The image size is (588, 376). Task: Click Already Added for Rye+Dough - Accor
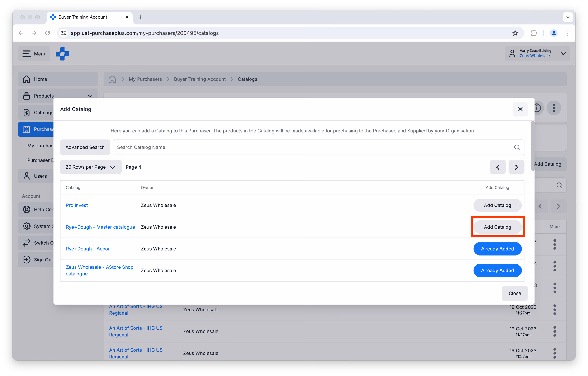coord(497,249)
